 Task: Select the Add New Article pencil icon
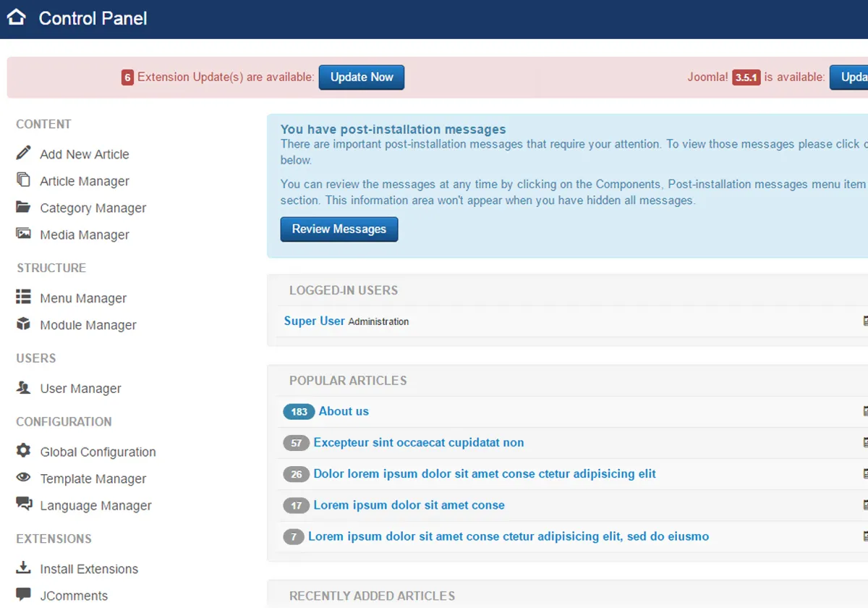tap(24, 153)
